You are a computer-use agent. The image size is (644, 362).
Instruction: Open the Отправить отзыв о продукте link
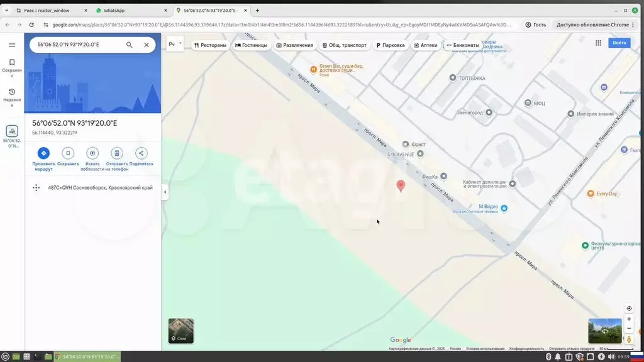571,349
